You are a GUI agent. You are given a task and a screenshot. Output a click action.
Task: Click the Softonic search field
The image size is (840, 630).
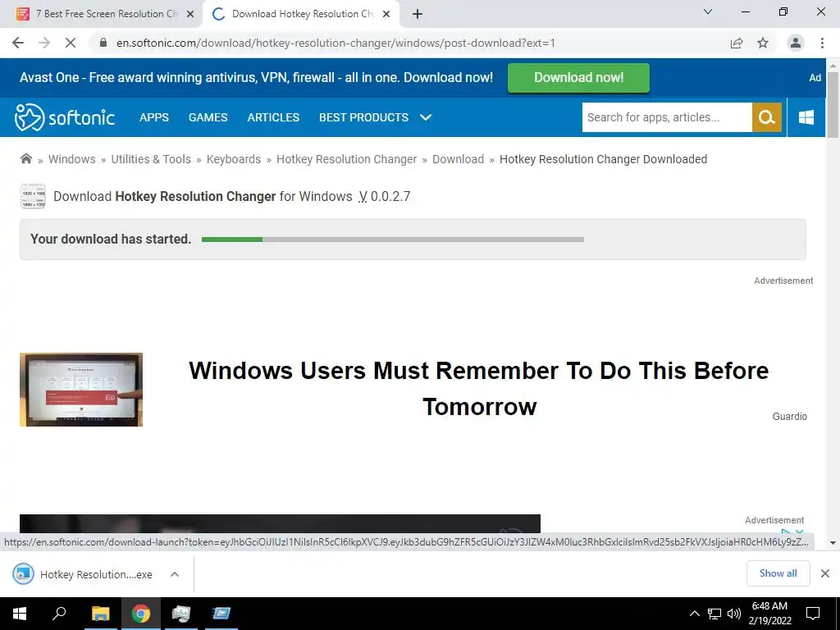(x=667, y=117)
